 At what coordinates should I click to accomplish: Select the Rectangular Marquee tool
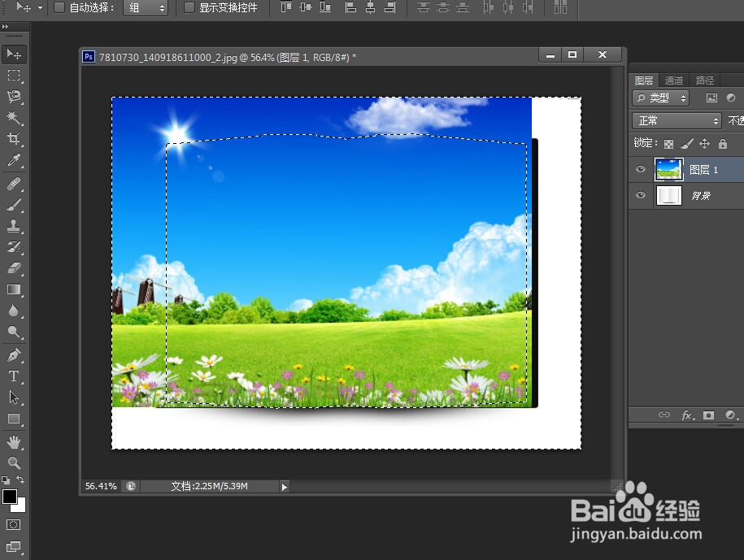14,76
